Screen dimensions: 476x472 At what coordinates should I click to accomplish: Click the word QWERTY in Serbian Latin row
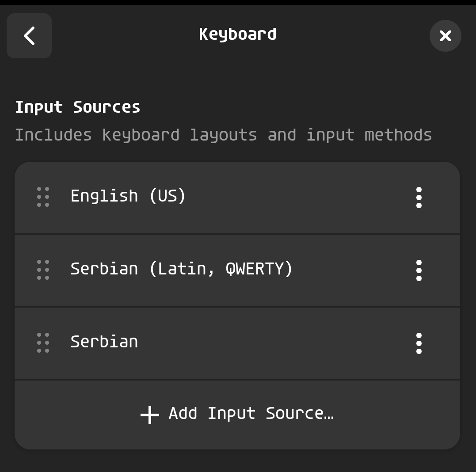point(255,269)
